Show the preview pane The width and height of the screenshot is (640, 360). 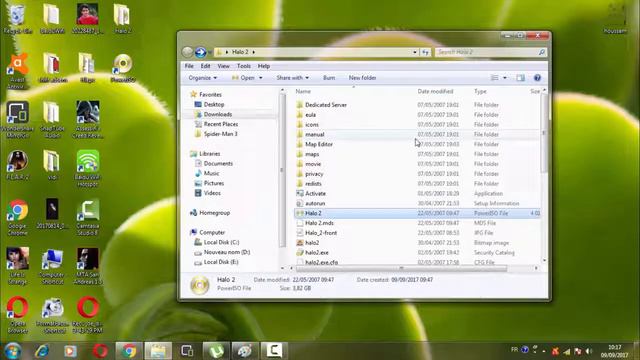pyautogui.click(x=520, y=78)
